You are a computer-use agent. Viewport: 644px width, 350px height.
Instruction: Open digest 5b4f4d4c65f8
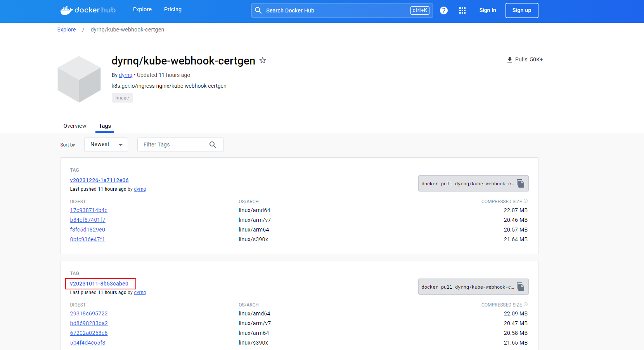pos(88,343)
